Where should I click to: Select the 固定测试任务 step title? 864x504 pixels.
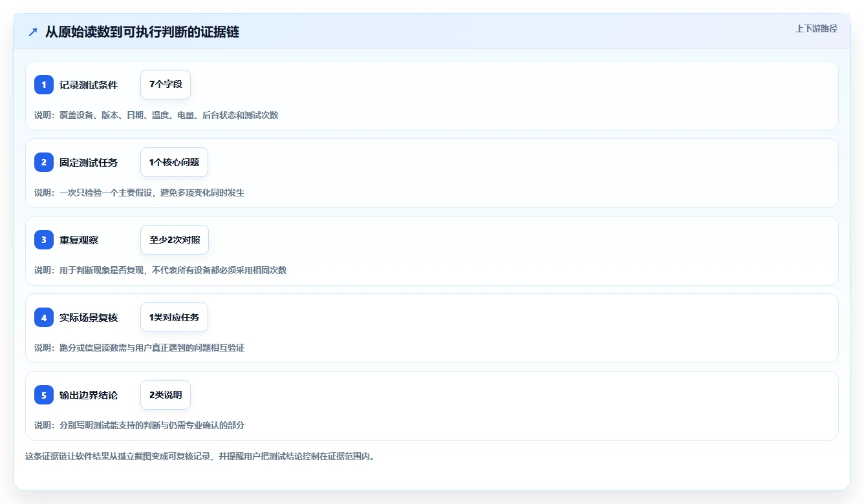click(89, 162)
